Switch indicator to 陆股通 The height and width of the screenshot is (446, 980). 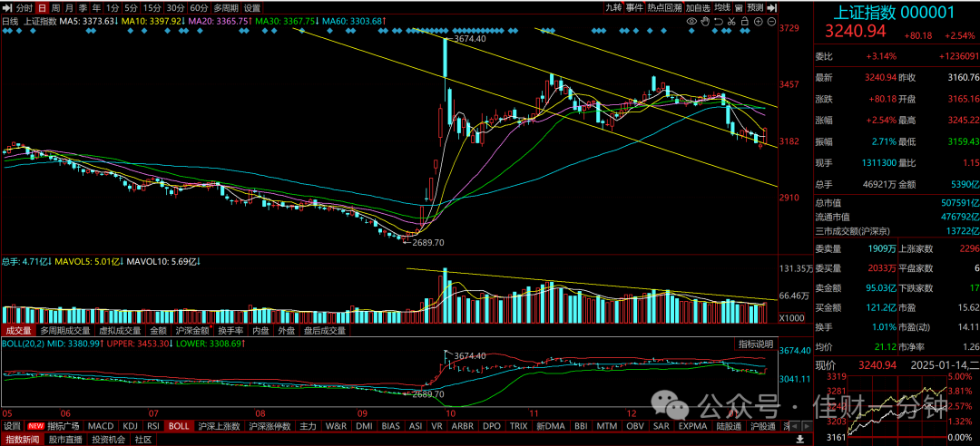[x=730, y=426]
